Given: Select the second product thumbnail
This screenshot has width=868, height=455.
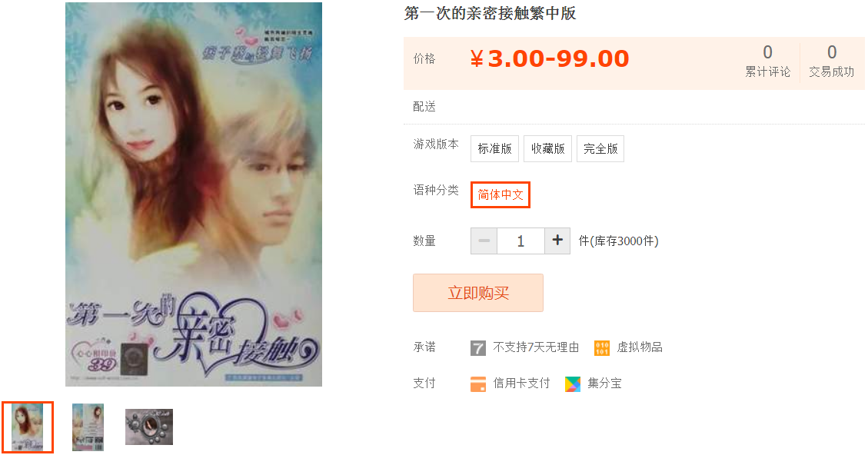Looking at the screenshot, I should pyautogui.click(x=88, y=427).
